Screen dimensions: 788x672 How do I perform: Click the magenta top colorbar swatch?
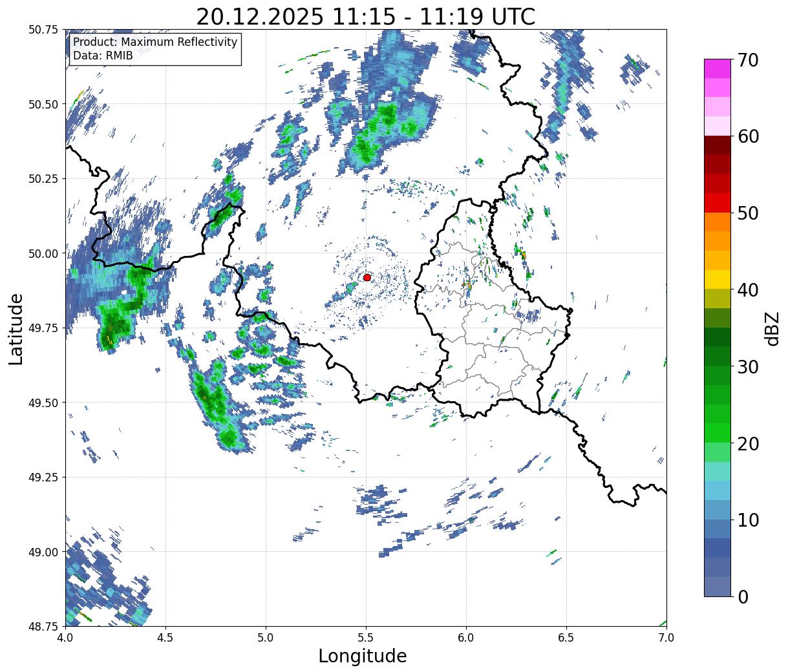pyautogui.click(x=718, y=68)
